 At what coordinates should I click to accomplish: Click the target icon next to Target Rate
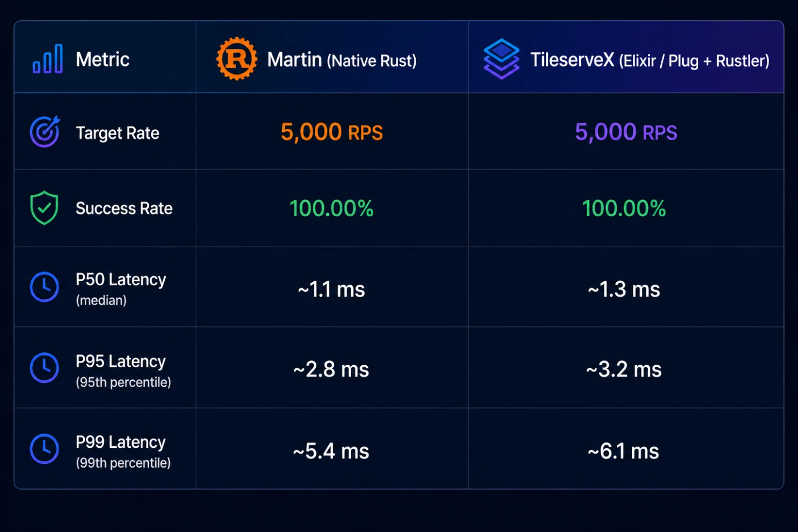pyautogui.click(x=45, y=132)
